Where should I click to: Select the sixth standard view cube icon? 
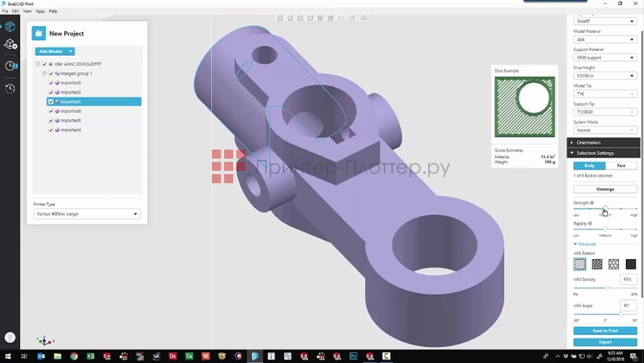tap(330, 18)
